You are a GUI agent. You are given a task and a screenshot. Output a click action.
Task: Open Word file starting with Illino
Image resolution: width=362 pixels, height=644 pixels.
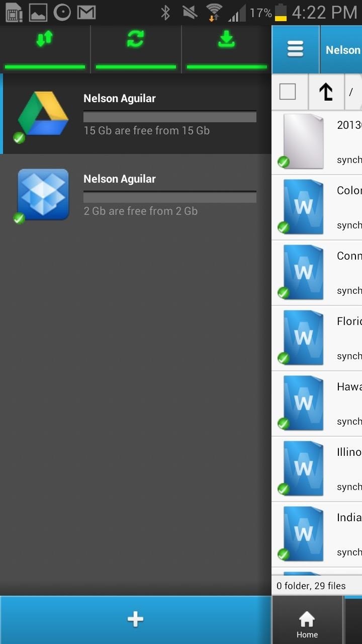pos(303,468)
